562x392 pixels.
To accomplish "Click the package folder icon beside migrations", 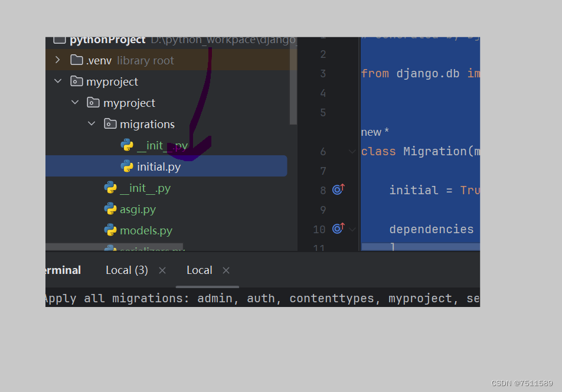I will pos(110,123).
